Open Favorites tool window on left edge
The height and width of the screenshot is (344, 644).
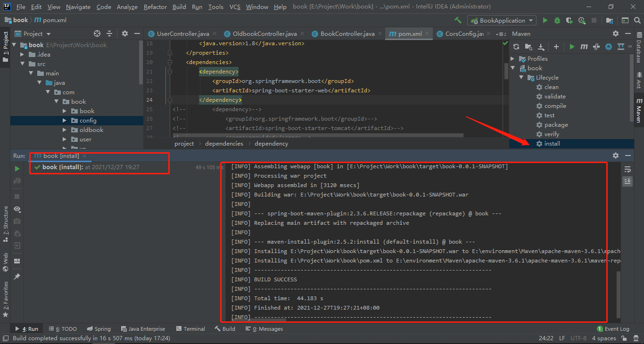(5, 299)
